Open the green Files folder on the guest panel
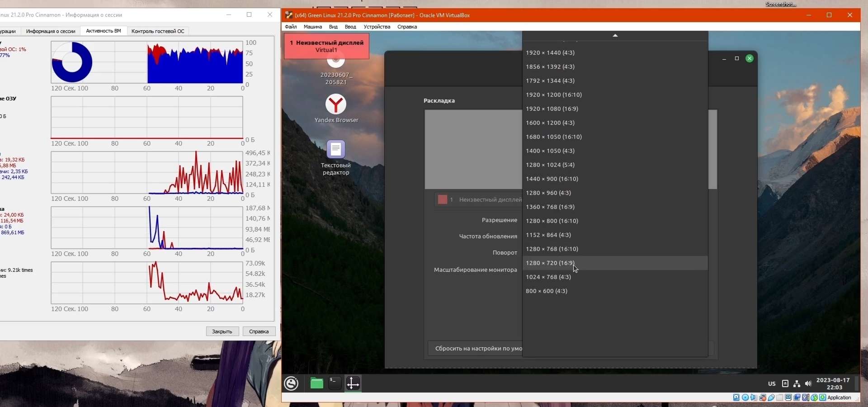The width and height of the screenshot is (868, 407). tap(317, 383)
